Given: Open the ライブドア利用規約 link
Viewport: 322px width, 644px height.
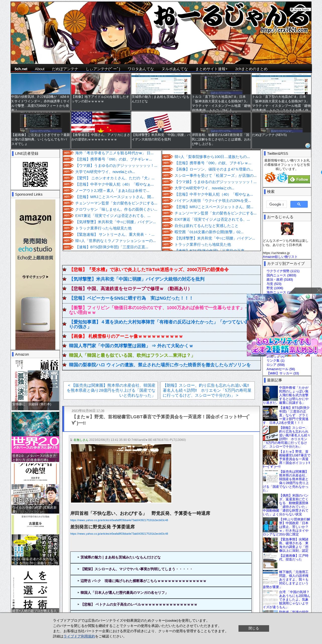Looking at the screenshot, I should [x=79, y=636].
